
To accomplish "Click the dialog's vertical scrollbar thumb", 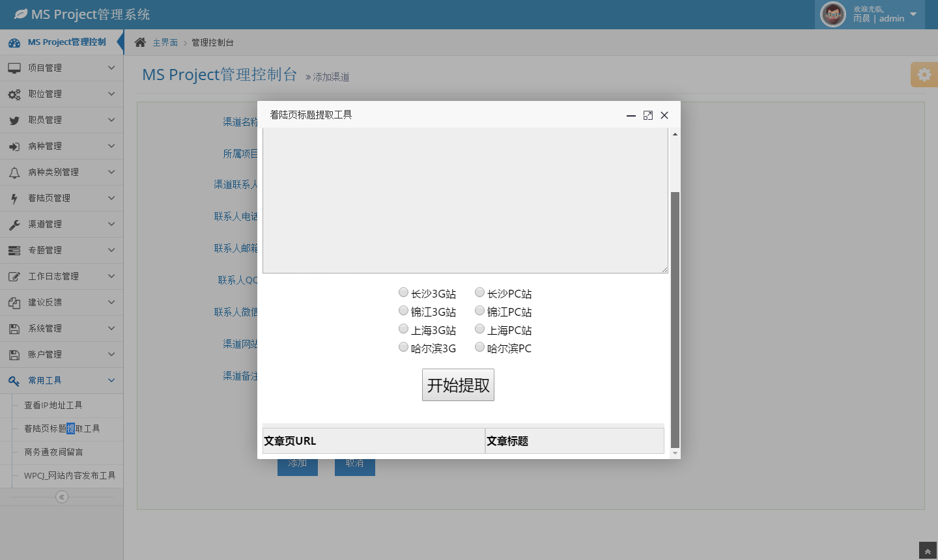I will point(675,319).
